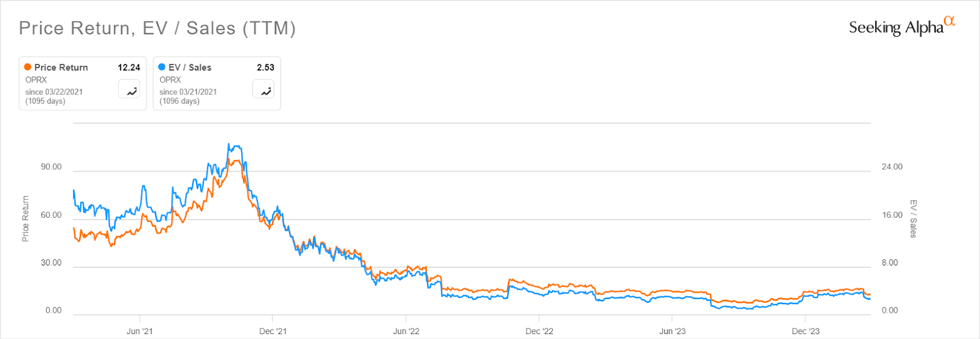
Task: Click the blue EV / Sales legend dot
Action: tap(162, 67)
